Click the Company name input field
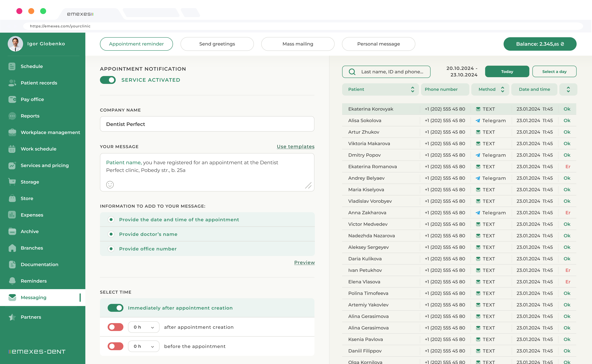The image size is (592, 364). pyautogui.click(x=207, y=124)
